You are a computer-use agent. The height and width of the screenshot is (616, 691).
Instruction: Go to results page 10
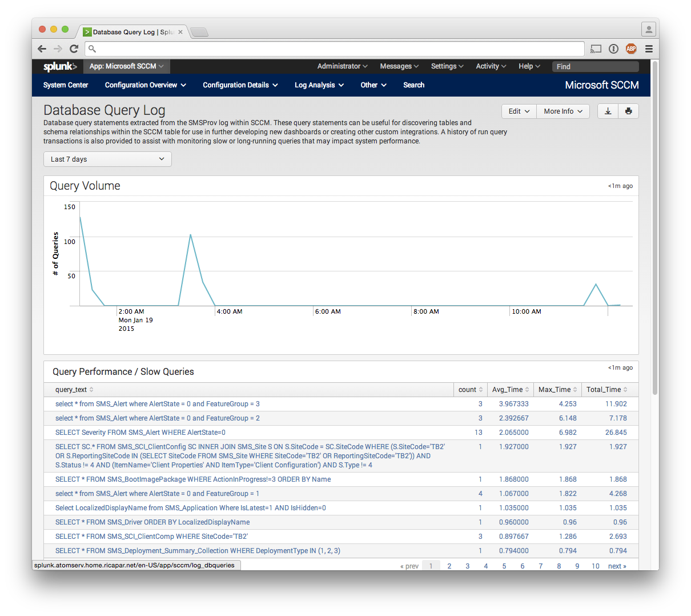[596, 566]
